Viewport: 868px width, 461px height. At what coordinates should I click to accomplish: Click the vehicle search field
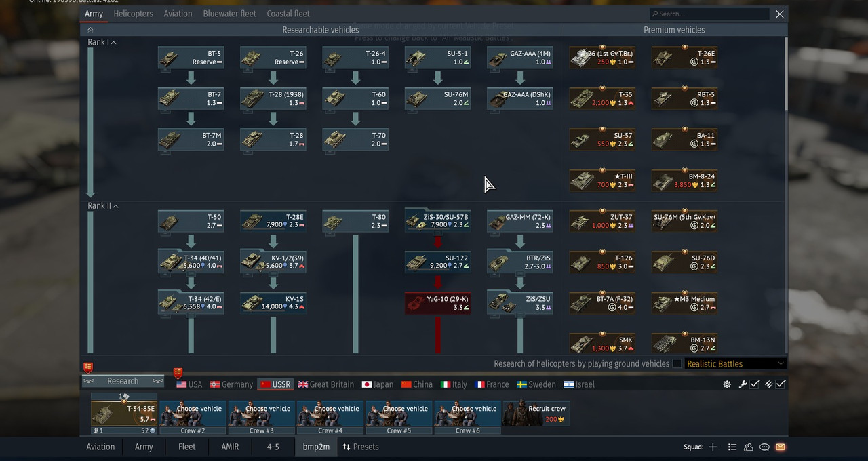[709, 14]
